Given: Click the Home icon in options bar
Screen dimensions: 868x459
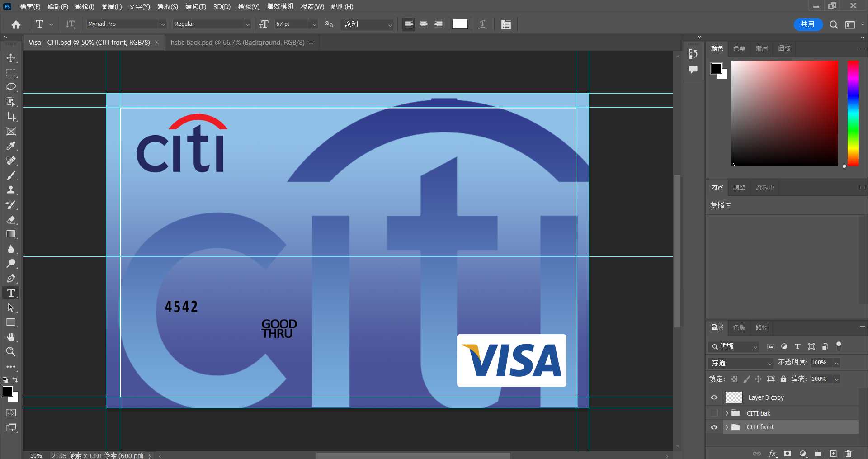Looking at the screenshot, I should 16,24.
